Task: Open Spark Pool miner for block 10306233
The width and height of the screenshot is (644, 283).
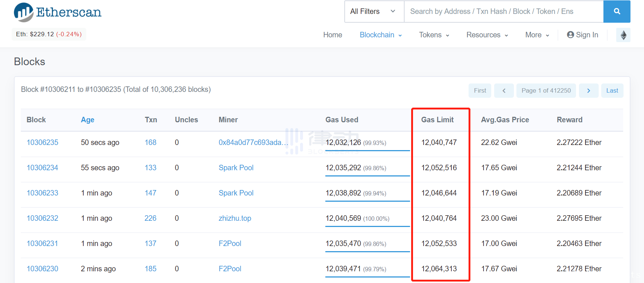Action: (236, 193)
